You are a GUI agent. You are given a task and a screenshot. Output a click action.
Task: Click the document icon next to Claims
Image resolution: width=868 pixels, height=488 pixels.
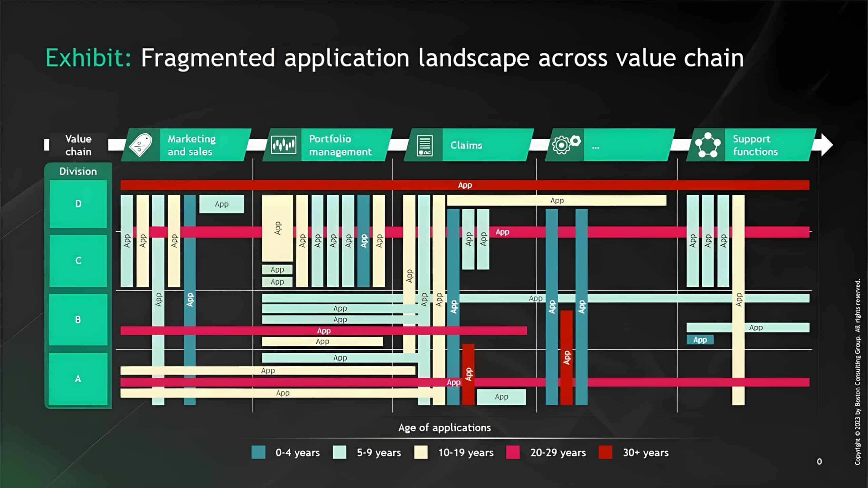(425, 145)
